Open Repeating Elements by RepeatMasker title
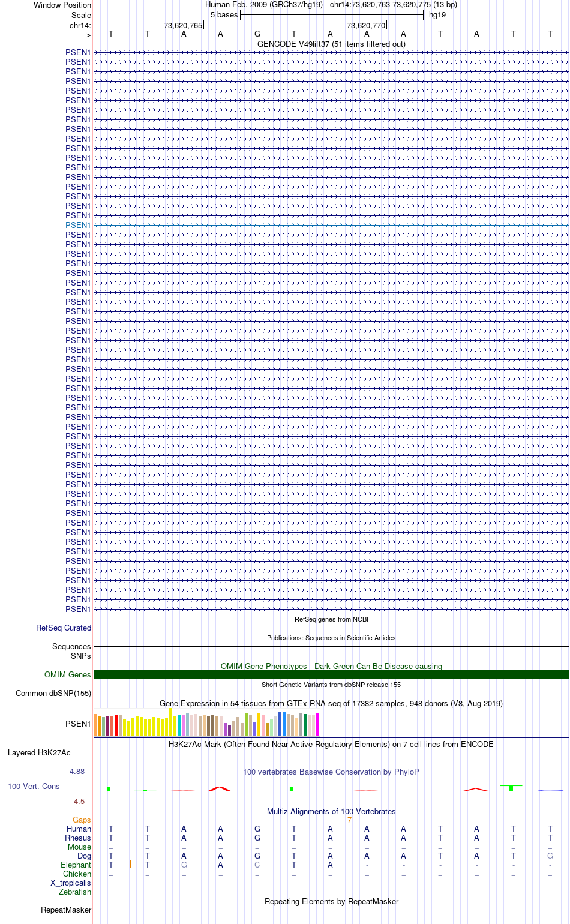This screenshot has height=924, width=570. pos(331,902)
